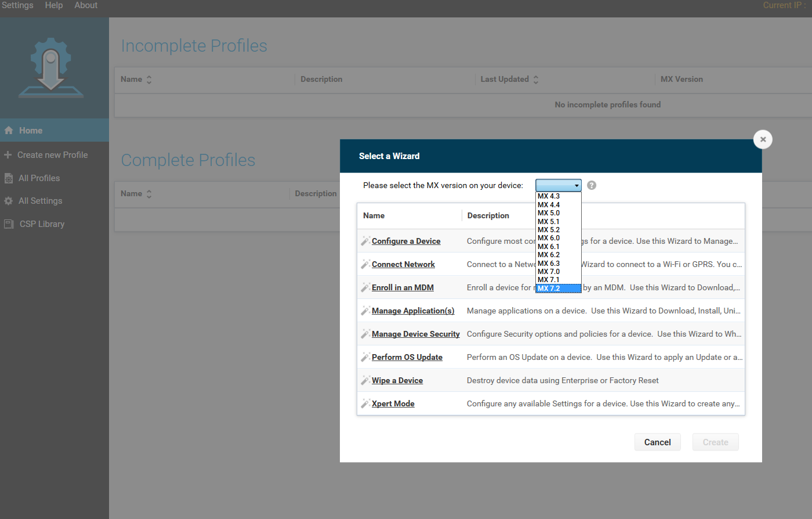Collapse the MX version dropdown arrow

(x=577, y=186)
